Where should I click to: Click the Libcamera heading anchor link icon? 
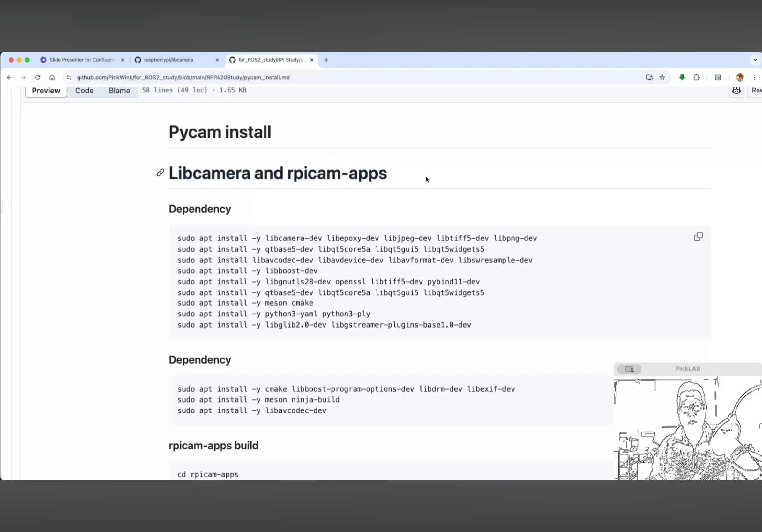point(160,173)
